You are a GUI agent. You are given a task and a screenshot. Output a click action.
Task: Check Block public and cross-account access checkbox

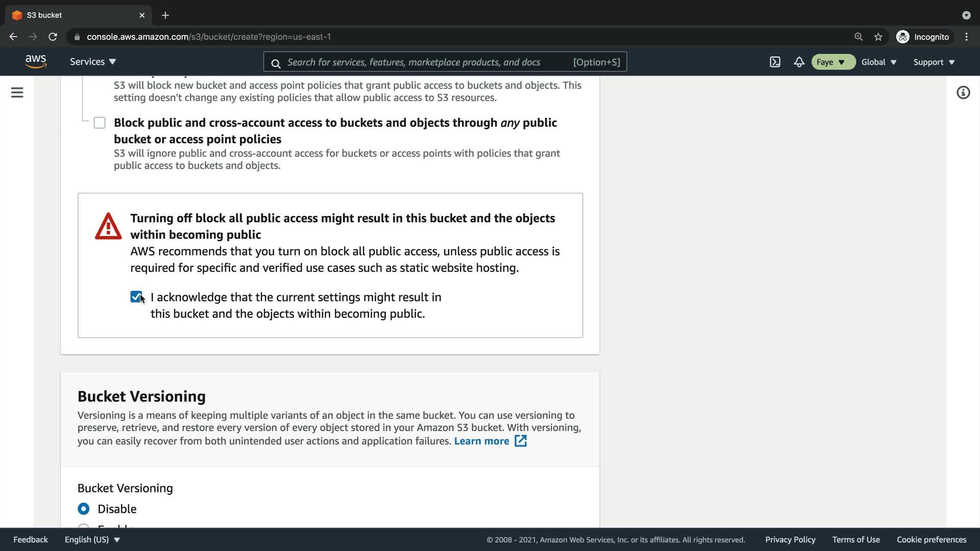pos(100,123)
